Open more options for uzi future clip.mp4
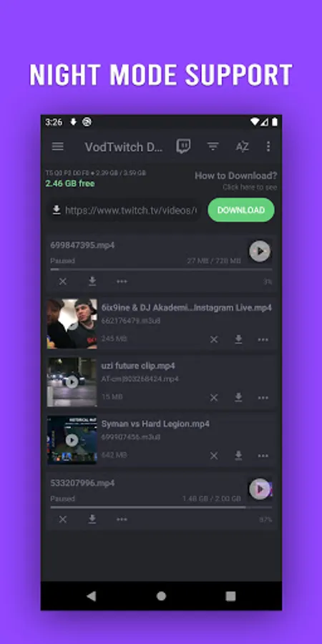Image resolution: width=322 pixels, height=644 pixels. pos(263,398)
